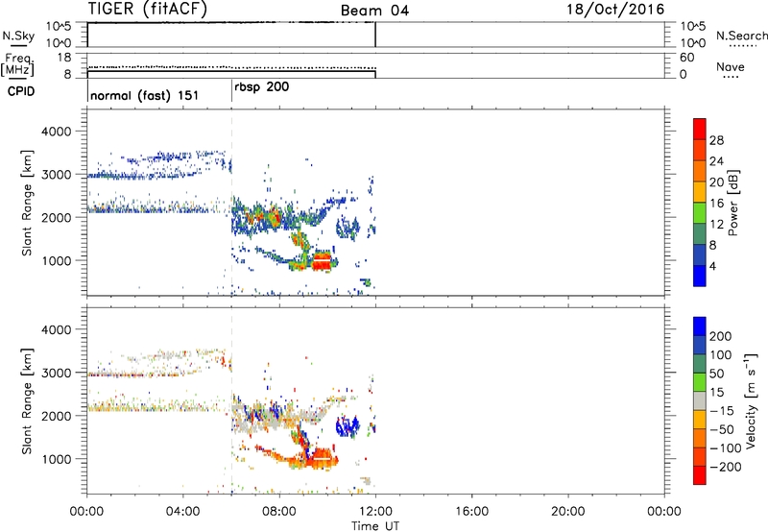Select the rbsp 200 CPID marker
The width and height of the screenshot is (768, 532).
point(261,87)
